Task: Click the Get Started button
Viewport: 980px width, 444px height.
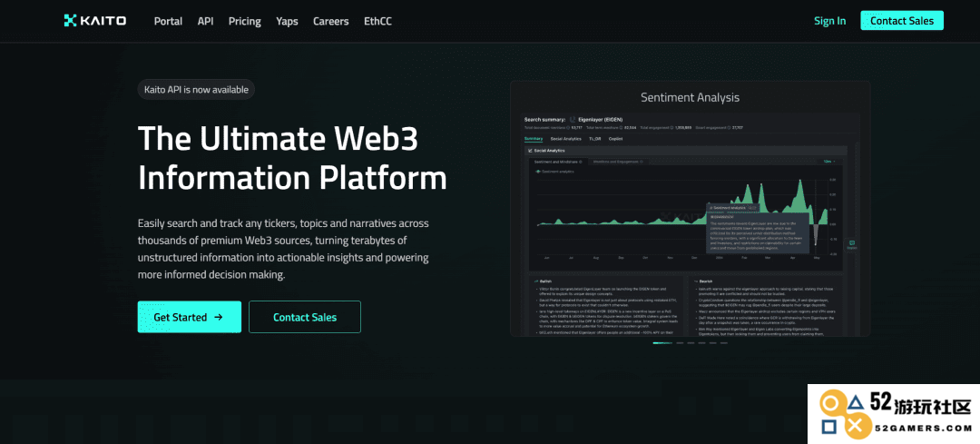Action: pyautogui.click(x=189, y=317)
